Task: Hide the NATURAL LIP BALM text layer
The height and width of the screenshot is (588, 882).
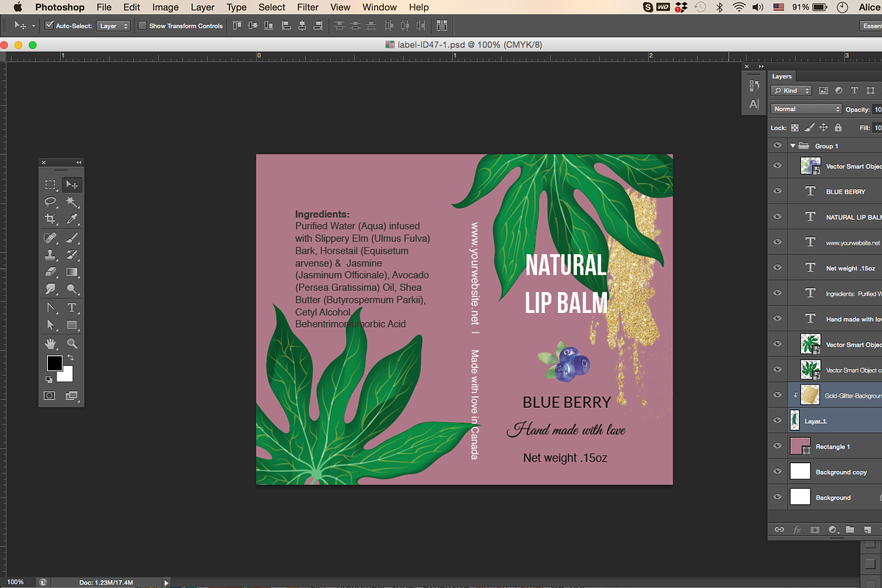Action: click(778, 217)
